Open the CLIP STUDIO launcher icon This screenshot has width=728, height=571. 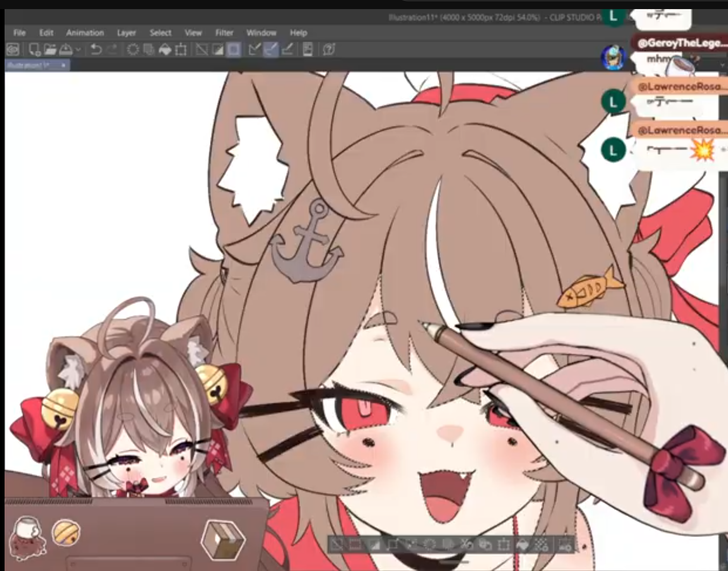(x=13, y=50)
